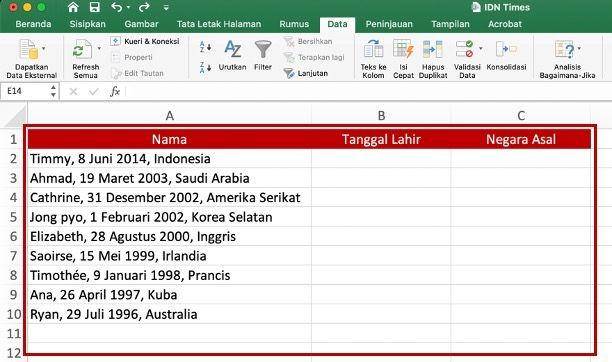
Task: Select row 11 header
Action: (x=14, y=334)
